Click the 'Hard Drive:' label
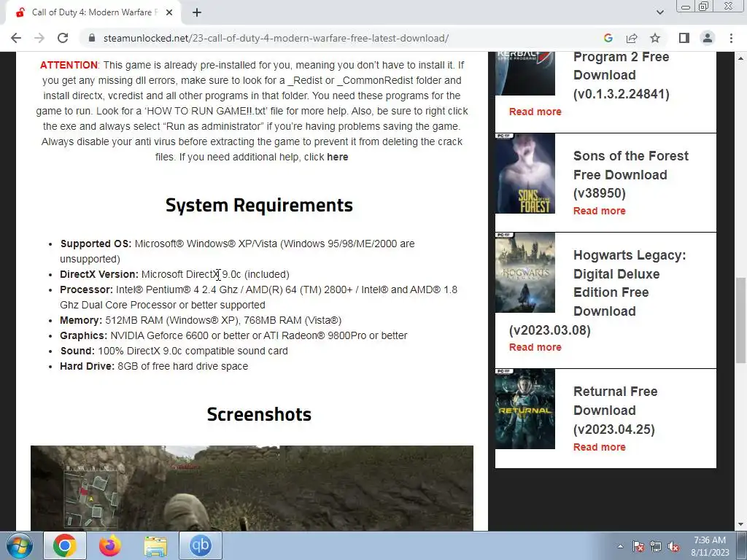 point(88,366)
